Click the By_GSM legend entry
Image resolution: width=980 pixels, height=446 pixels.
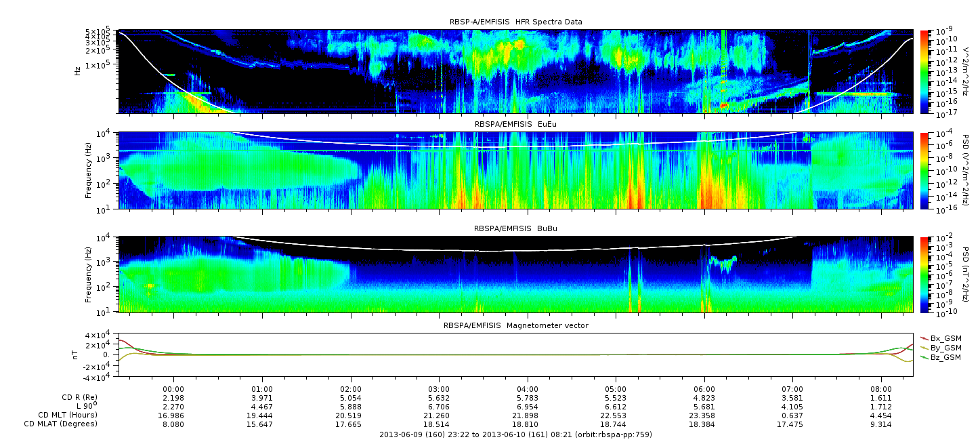point(945,347)
